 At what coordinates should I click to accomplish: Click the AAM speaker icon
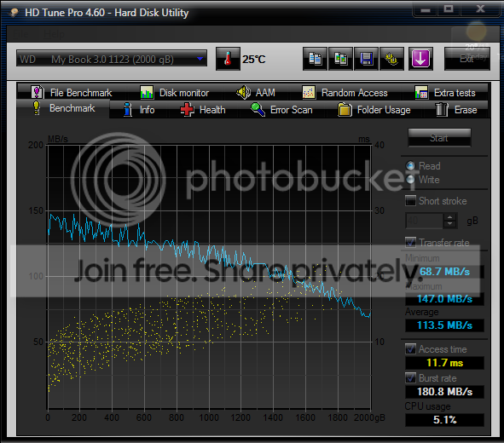243,93
